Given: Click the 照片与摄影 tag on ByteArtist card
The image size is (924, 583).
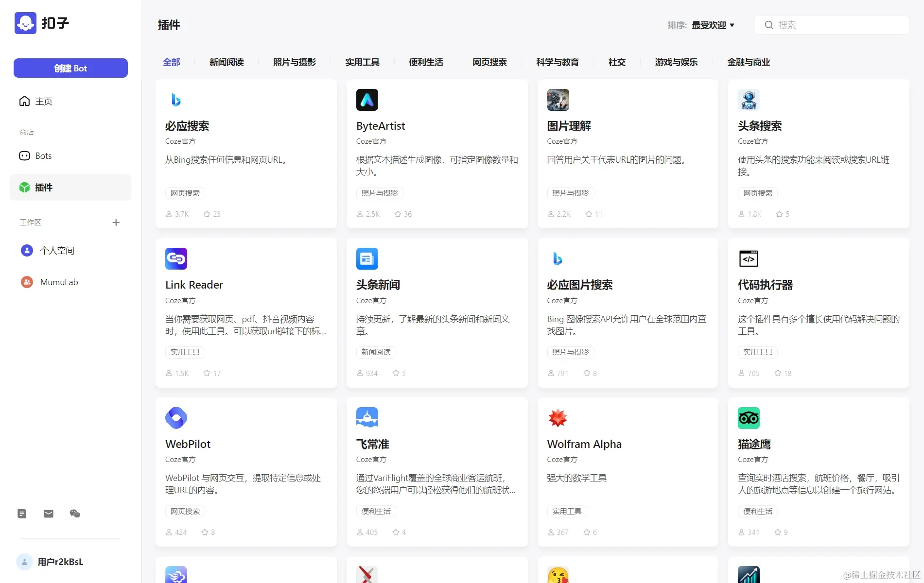Looking at the screenshot, I should point(380,193).
